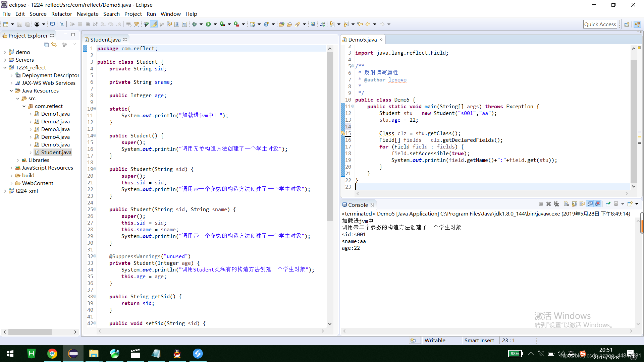This screenshot has height=362, width=644.
Task: Switch to the Demo5.java editor tab
Action: 362,40
